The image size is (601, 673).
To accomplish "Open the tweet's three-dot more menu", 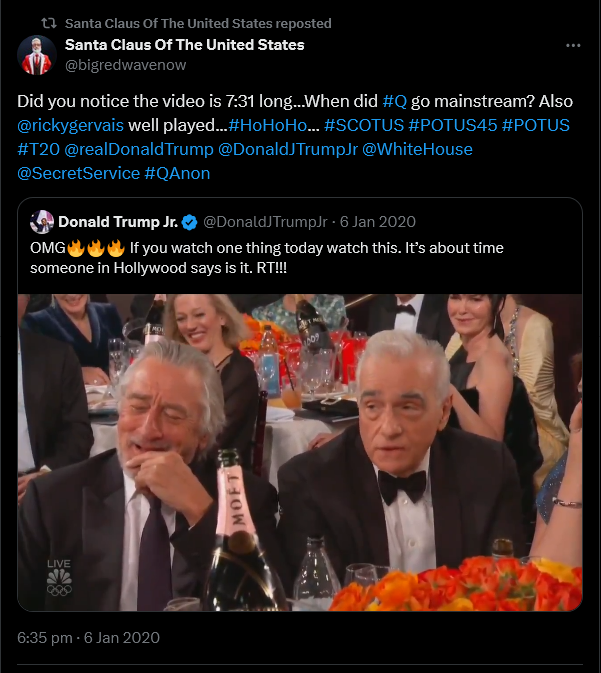I will [x=573, y=46].
